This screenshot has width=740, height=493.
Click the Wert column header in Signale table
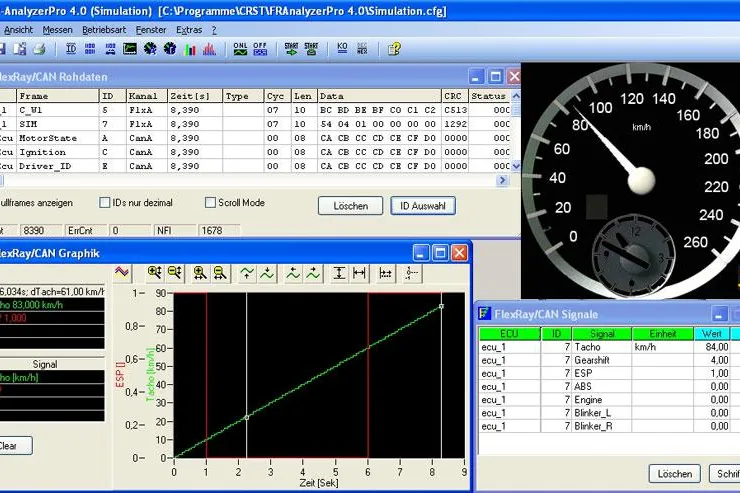712,334
